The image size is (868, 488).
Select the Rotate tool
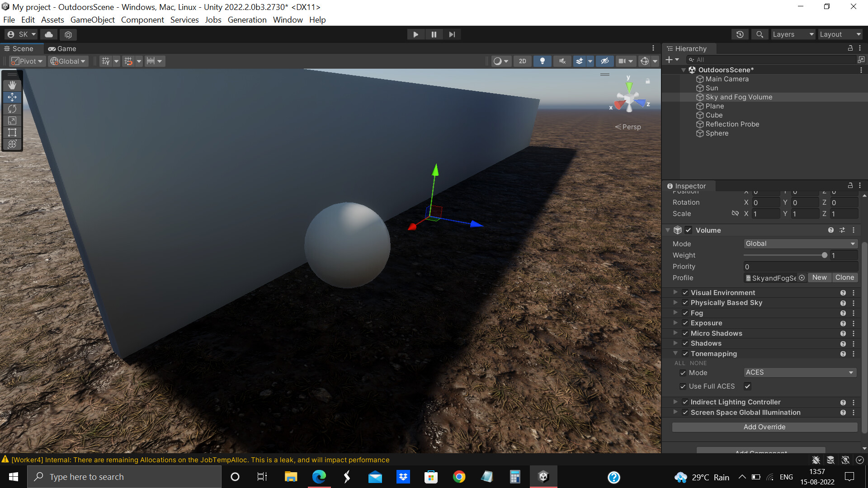coord(12,109)
